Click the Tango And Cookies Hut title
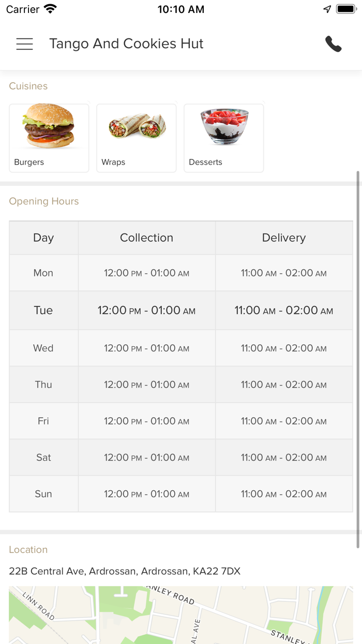This screenshot has width=362, height=644. coord(126,44)
